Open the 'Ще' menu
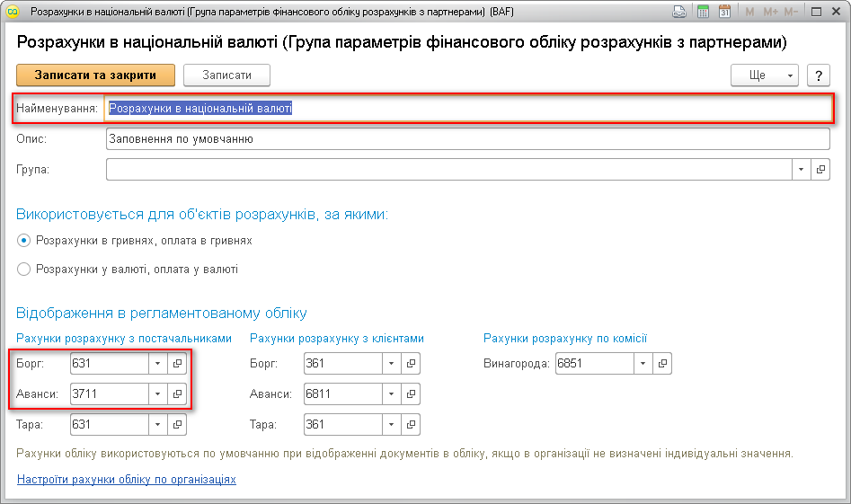The height and width of the screenshot is (504, 851). click(x=765, y=75)
